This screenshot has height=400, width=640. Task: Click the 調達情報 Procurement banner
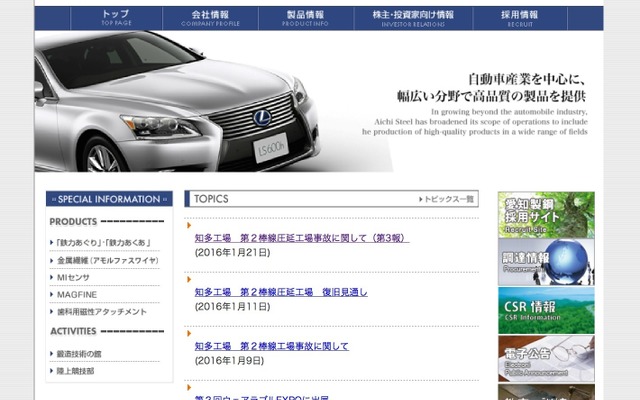click(x=546, y=262)
